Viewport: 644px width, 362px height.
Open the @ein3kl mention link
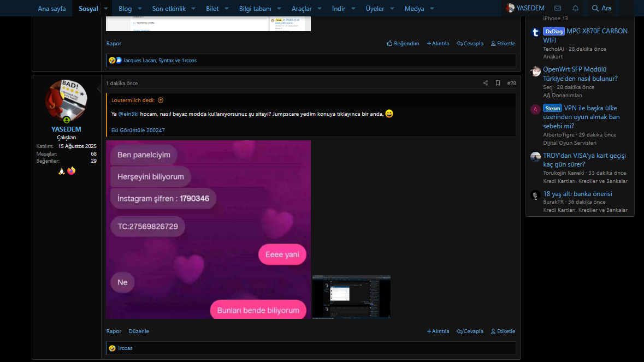coord(128,114)
